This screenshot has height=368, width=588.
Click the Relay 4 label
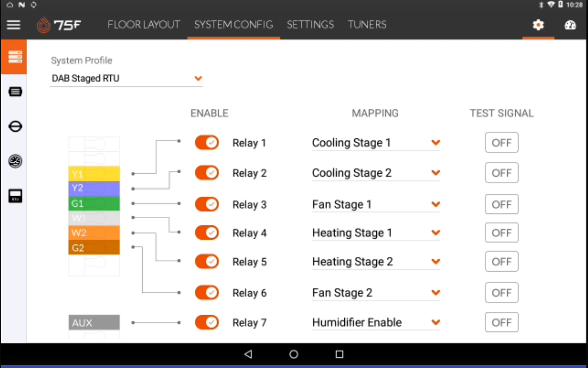249,233
